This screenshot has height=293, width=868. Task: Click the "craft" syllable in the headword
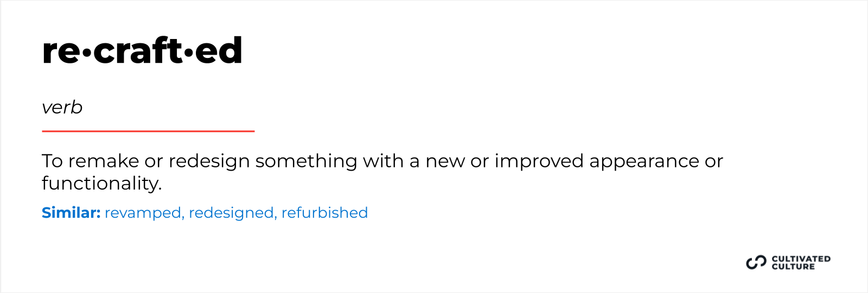click(x=138, y=51)
